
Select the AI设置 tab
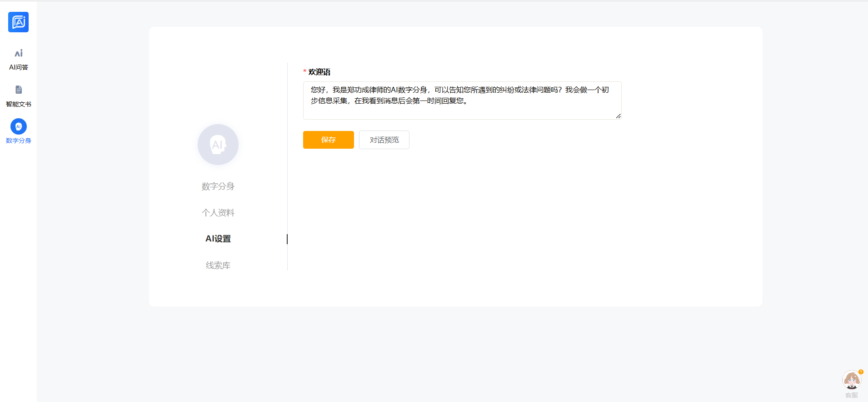[x=218, y=239]
